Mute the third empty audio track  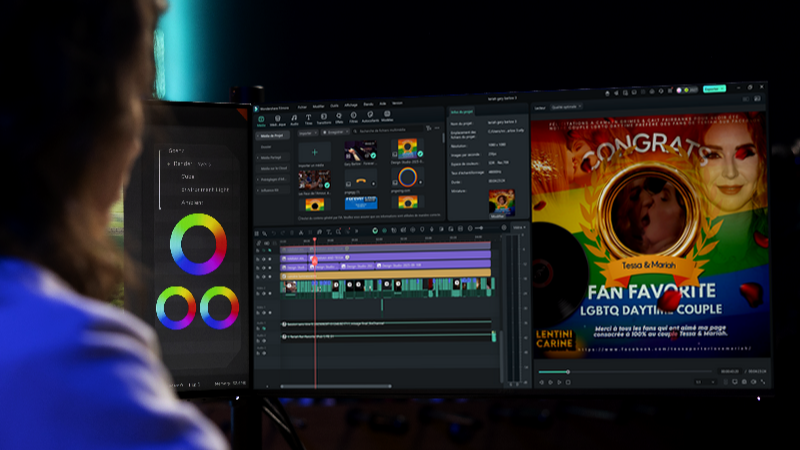coord(264,353)
